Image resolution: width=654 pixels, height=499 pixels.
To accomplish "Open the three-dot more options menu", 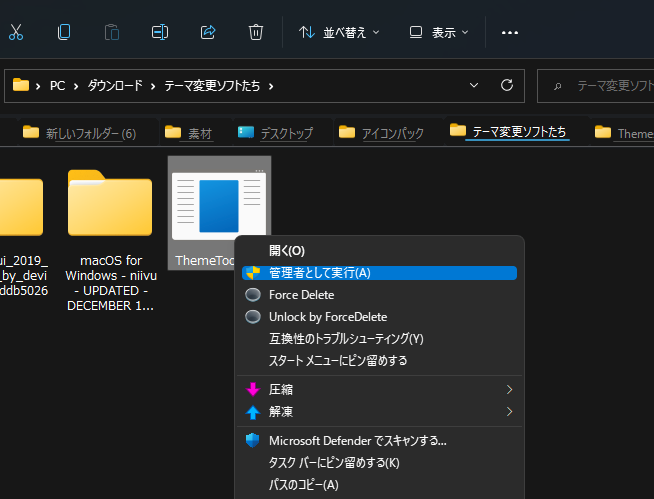I will click(510, 32).
